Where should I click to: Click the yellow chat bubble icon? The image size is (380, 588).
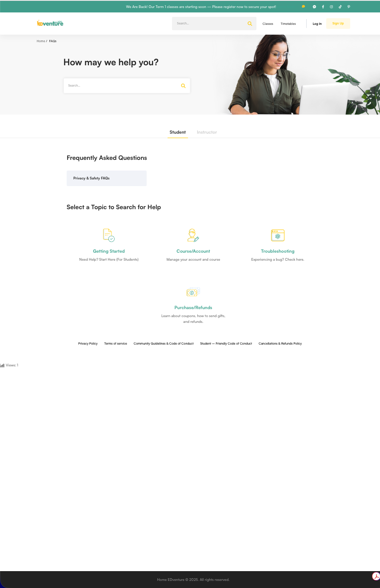(304, 7)
